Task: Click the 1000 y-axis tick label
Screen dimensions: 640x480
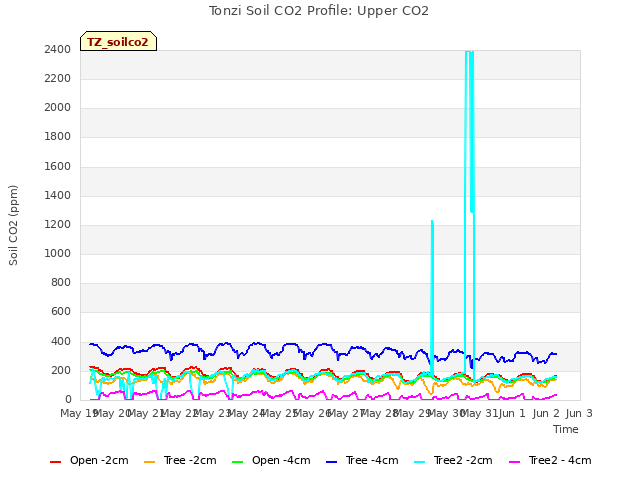Action: [58, 253]
